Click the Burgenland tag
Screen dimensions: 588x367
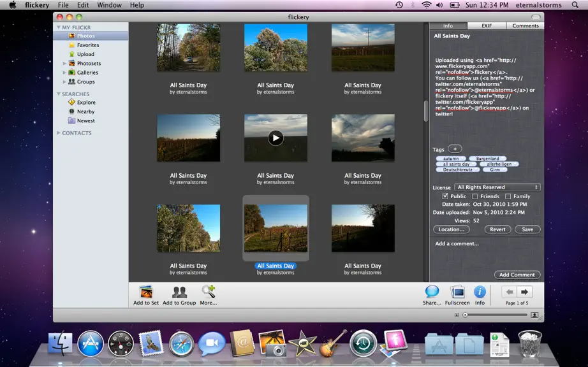tap(487, 159)
